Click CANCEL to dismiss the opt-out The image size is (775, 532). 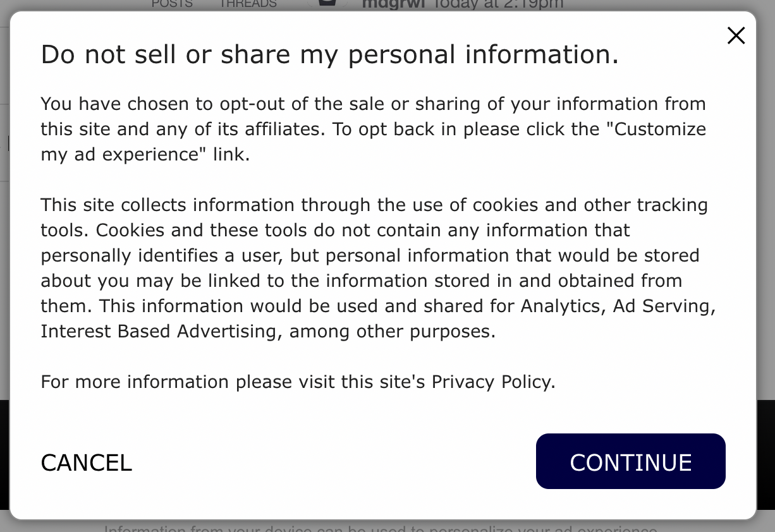click(x=87, y=462)
